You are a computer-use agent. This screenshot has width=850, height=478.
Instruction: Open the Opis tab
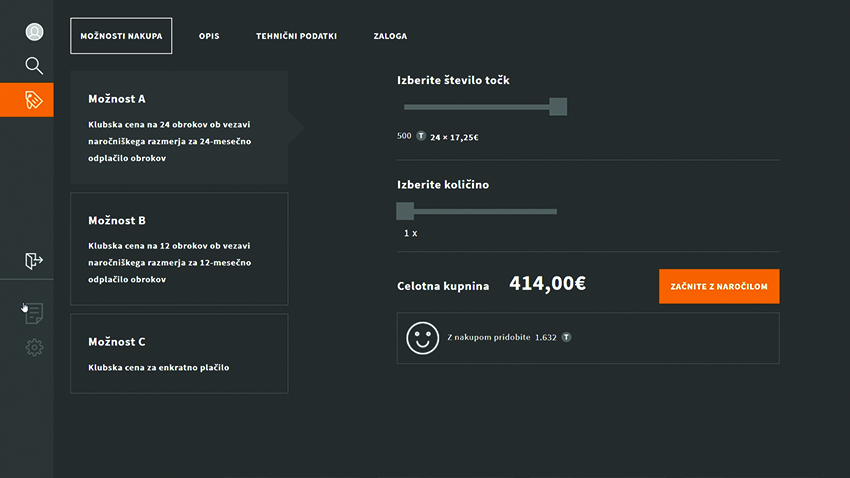[209, 36]
